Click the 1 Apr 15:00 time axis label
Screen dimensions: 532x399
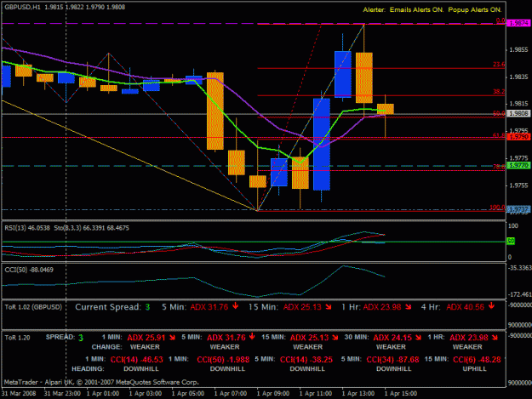click(x=401, y=394)
